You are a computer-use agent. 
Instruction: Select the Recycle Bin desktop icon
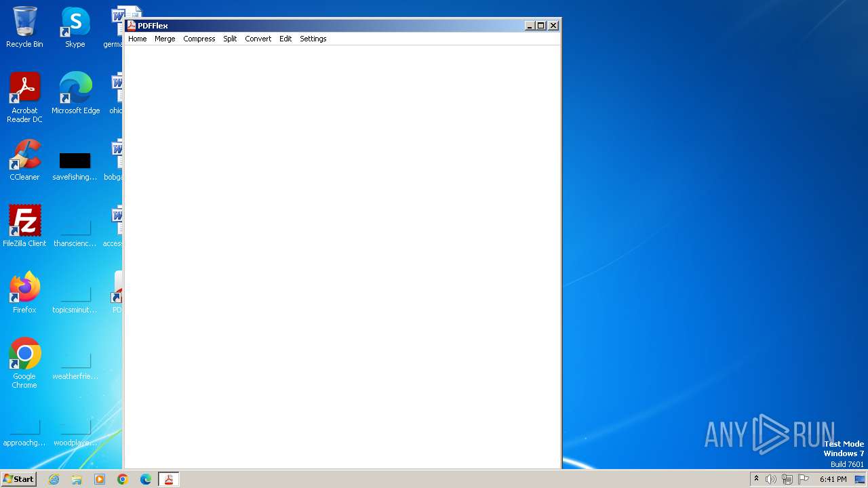point(24,27)
